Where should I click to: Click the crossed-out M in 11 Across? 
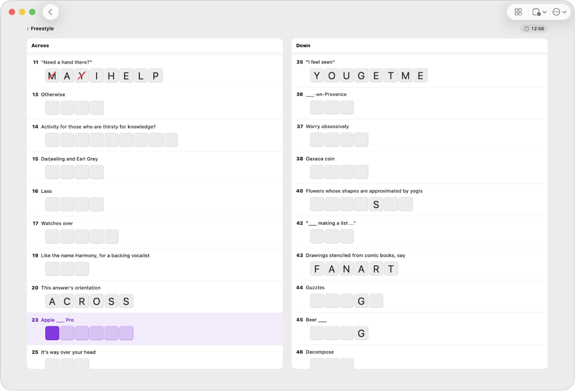(52, 76)
